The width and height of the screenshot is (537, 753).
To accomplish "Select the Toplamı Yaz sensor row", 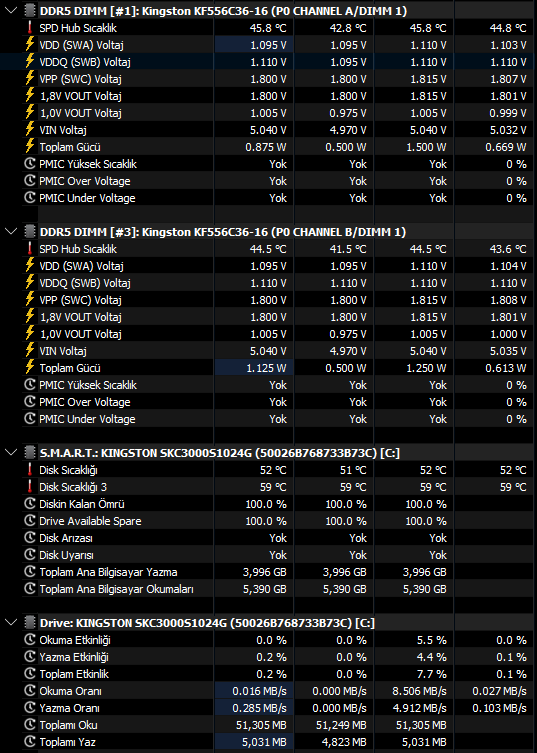I will pyautogui.click(x=278, y=742).
